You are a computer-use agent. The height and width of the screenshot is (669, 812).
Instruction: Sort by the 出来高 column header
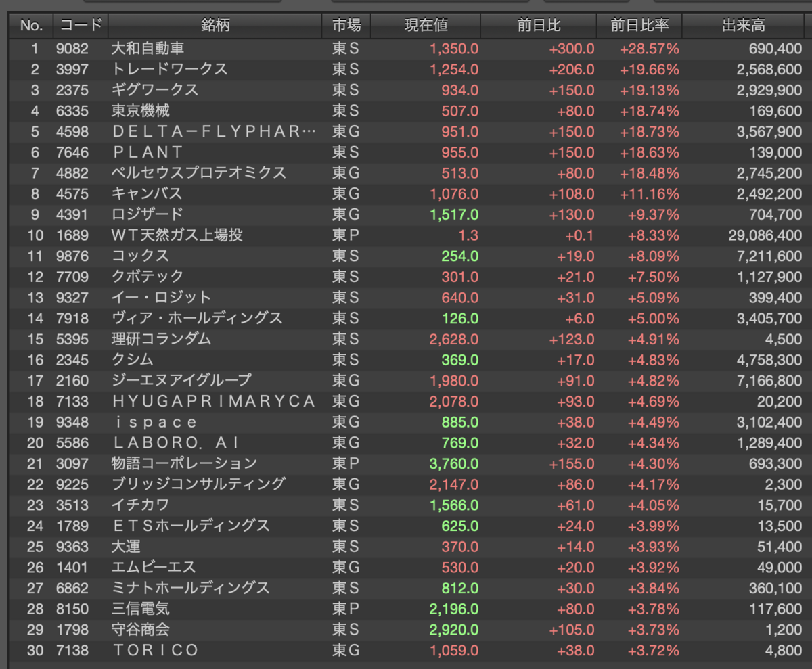tap(744, 26)
